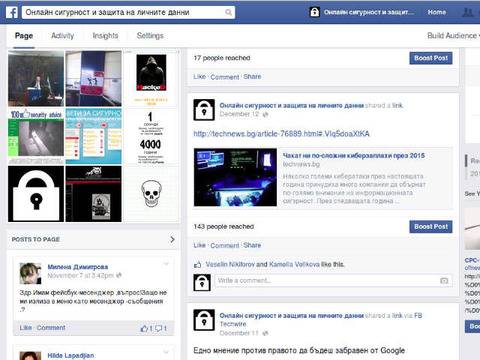Viewport: 480px width, 360px height.
Task: Click Boost Post for 143 people reached
Action: (x=431, y=227)
